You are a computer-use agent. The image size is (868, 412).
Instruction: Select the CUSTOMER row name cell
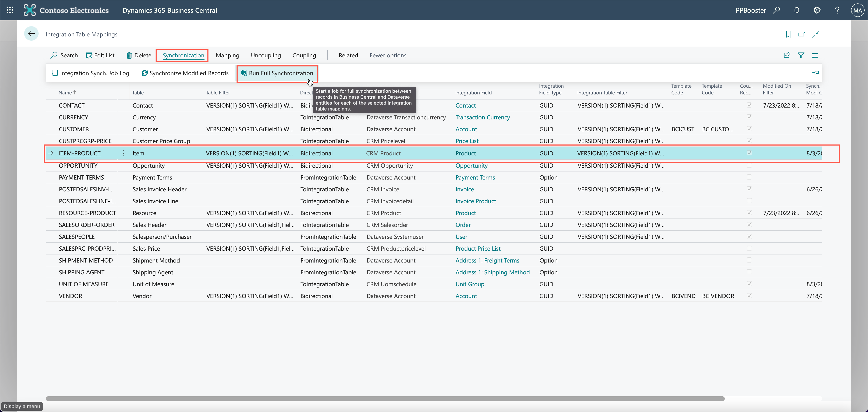click(x=74, y=129)
